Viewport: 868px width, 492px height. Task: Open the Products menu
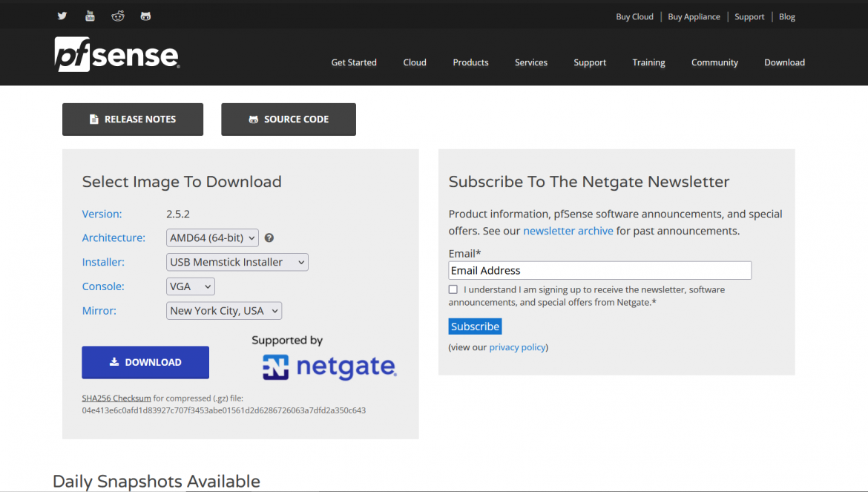pyautogui.click(x=470, y=62)
